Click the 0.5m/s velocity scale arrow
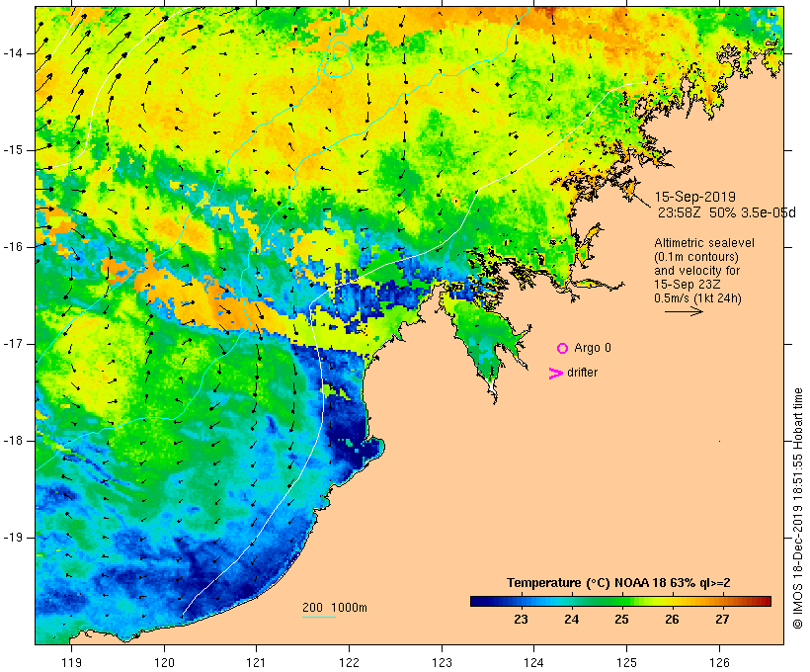The height and width of the screenshot is (672, 810). [684, 311]
